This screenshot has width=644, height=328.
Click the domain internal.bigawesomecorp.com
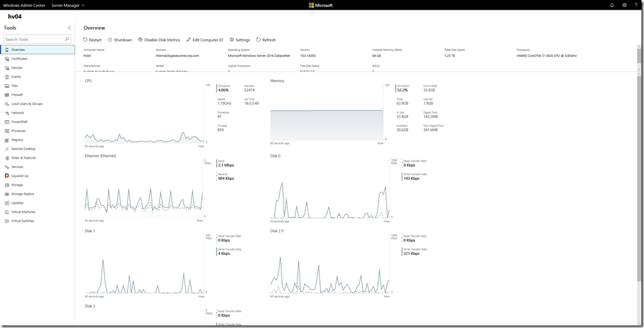click(x=177, y=56)
